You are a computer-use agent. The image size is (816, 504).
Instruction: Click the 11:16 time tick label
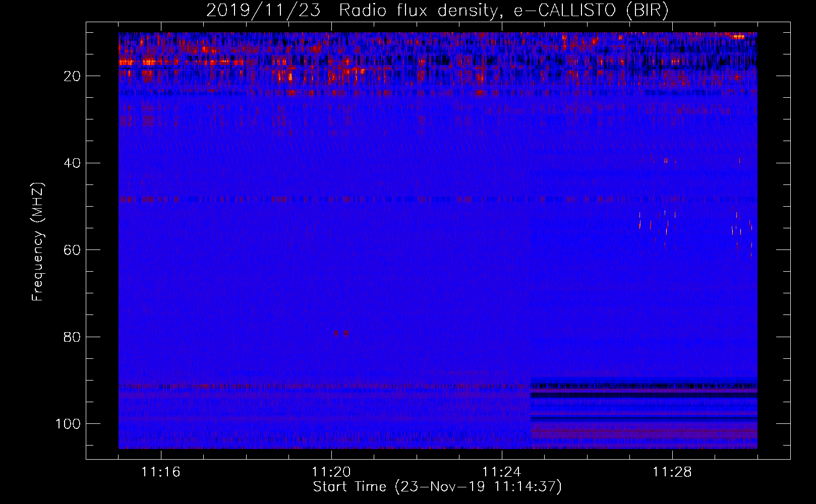point(161,472)
